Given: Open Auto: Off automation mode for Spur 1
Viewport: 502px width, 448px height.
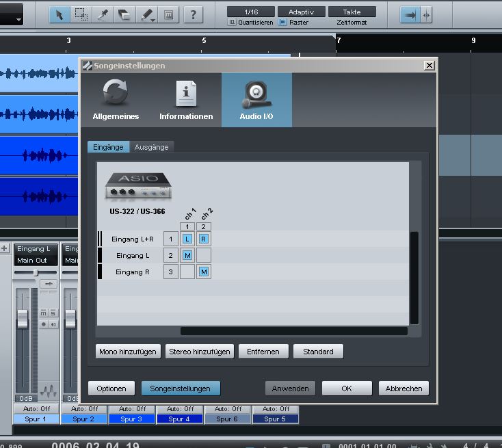Looking at the screenshot, I should click(36, 409).
